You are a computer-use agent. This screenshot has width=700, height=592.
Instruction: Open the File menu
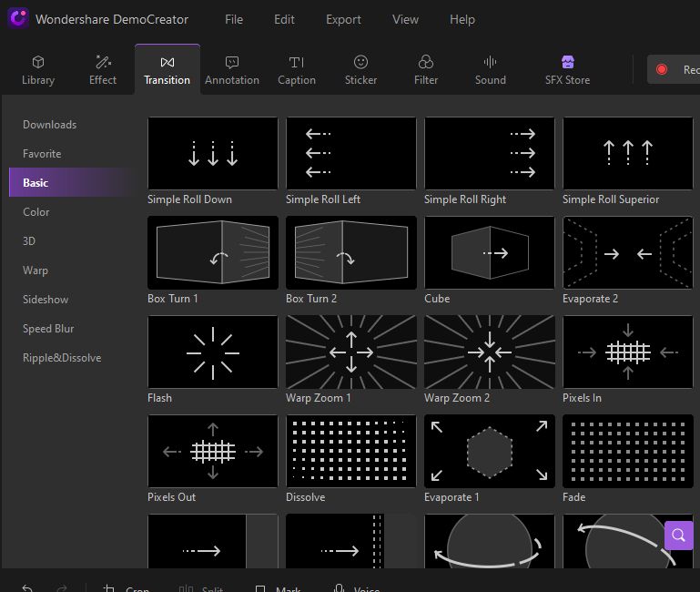click(234, 19)
